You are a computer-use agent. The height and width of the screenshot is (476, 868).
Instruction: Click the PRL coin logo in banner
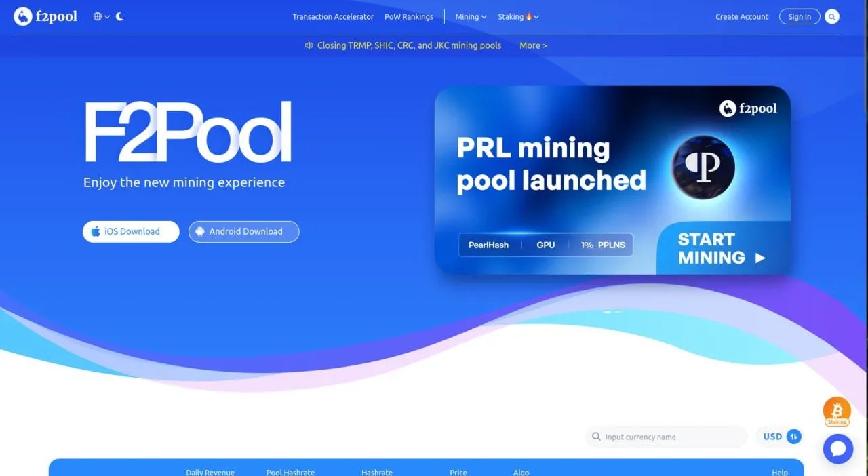tap(703, 167)
